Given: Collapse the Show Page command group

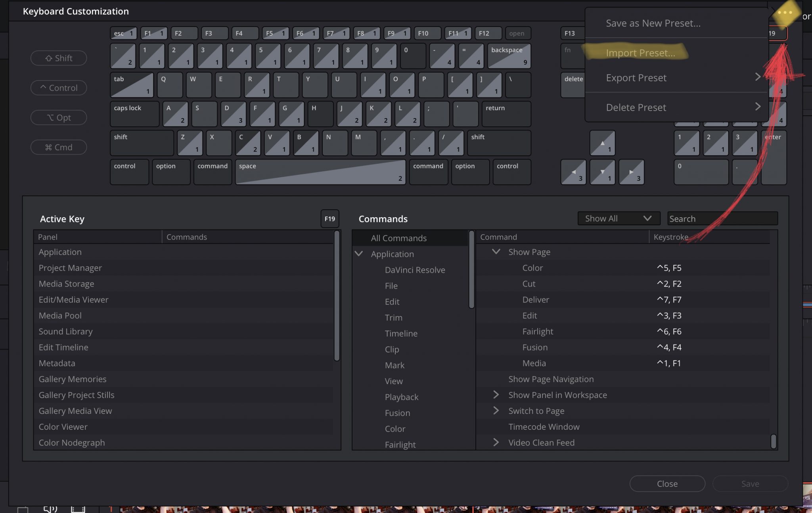Looking at the screenshot, I should pyautogui.click(x=496, y=251).
